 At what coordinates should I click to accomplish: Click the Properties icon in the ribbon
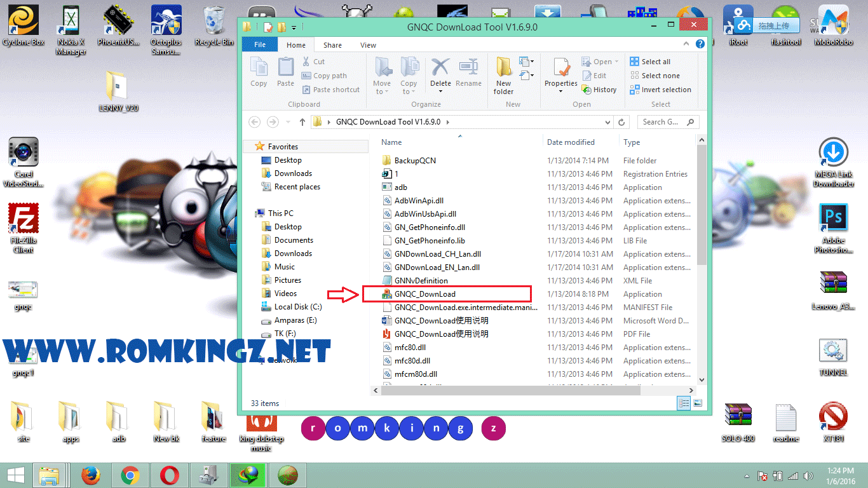[x=561, y=69]
